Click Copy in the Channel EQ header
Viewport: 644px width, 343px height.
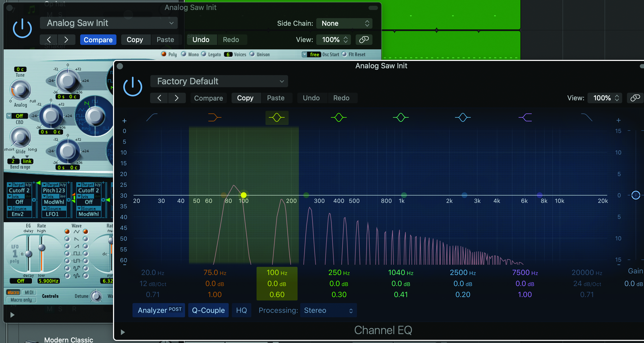(245, 98)
